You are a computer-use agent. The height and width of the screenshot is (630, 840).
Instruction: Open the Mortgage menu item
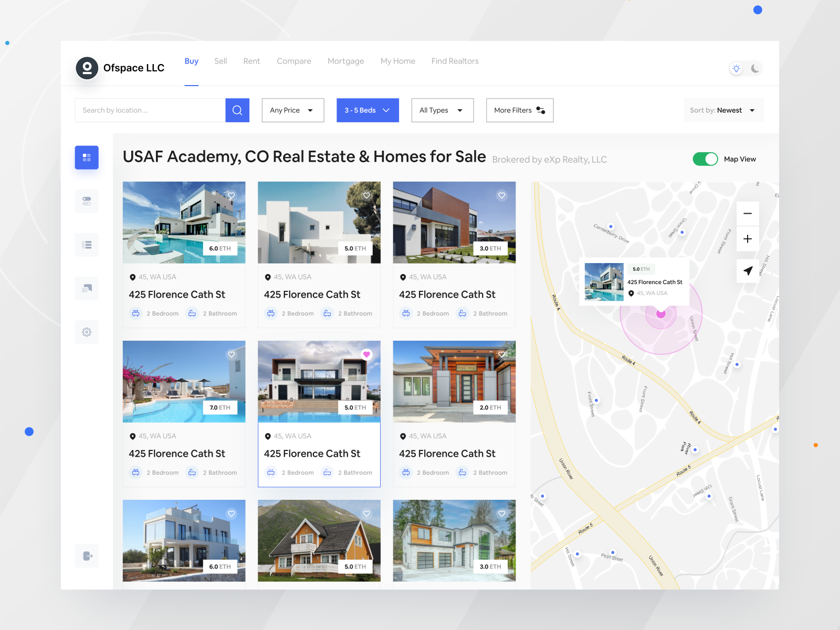[345, 61]
